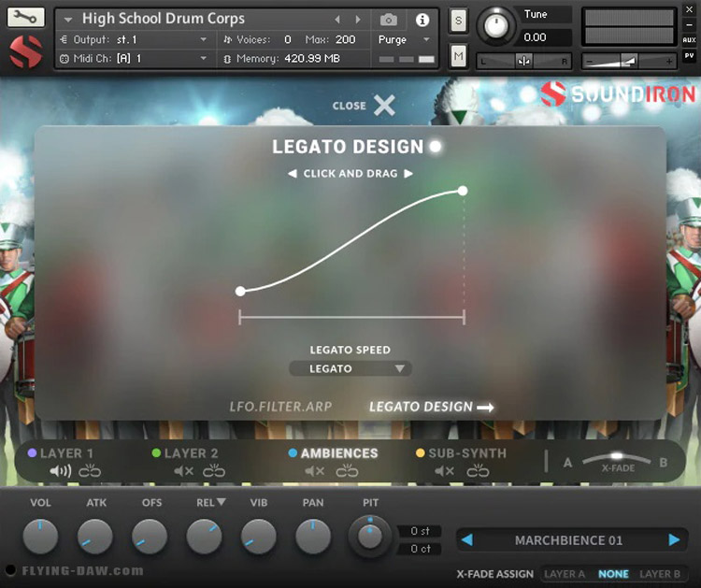Click the 0 ct cents field

(420, 549)
